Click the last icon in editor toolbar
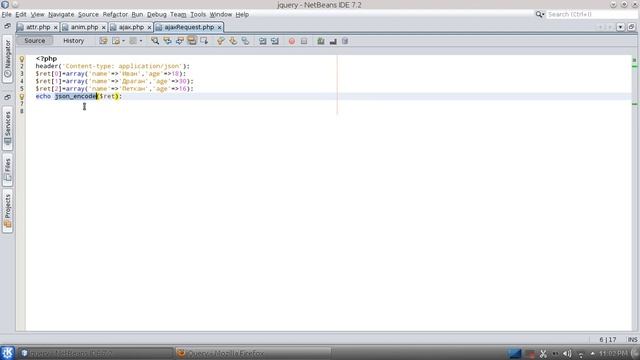 tap(345, 41)
